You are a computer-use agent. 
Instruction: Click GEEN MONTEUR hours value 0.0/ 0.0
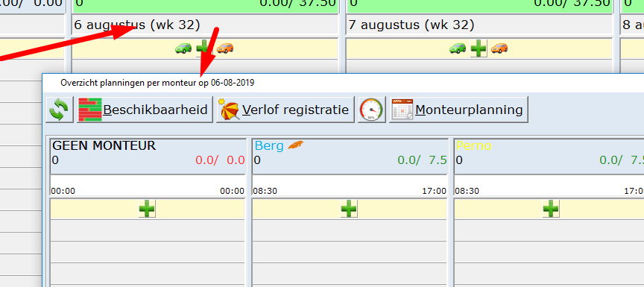(x=220, y=160)
